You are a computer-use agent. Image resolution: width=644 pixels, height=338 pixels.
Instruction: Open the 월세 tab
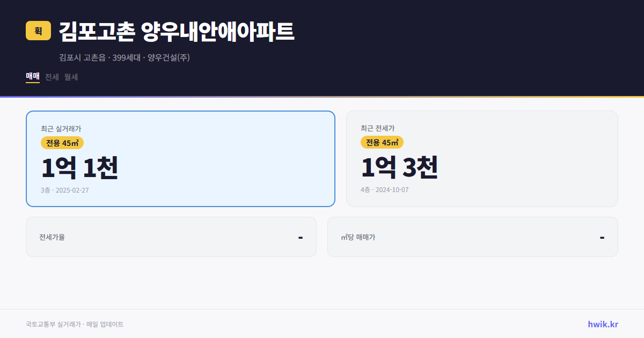pos(71,77)
